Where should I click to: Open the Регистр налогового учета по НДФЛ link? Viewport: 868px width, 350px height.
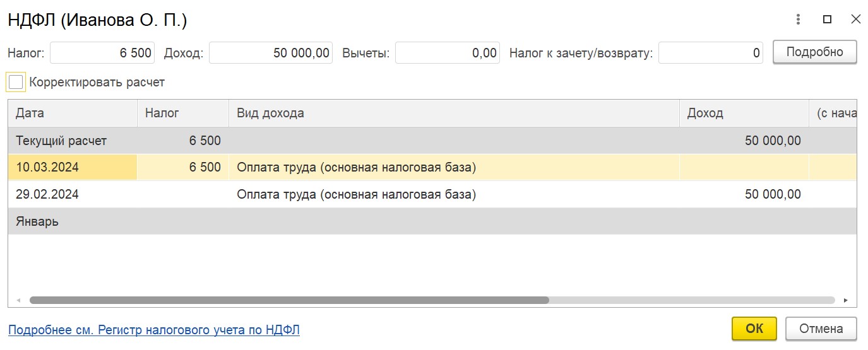coord(154,329)
